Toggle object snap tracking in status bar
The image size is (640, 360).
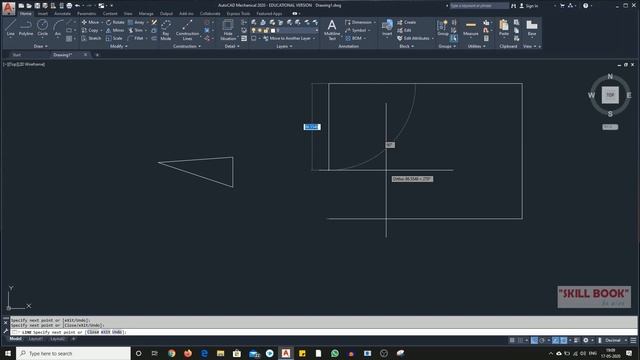tap(556, 340)
